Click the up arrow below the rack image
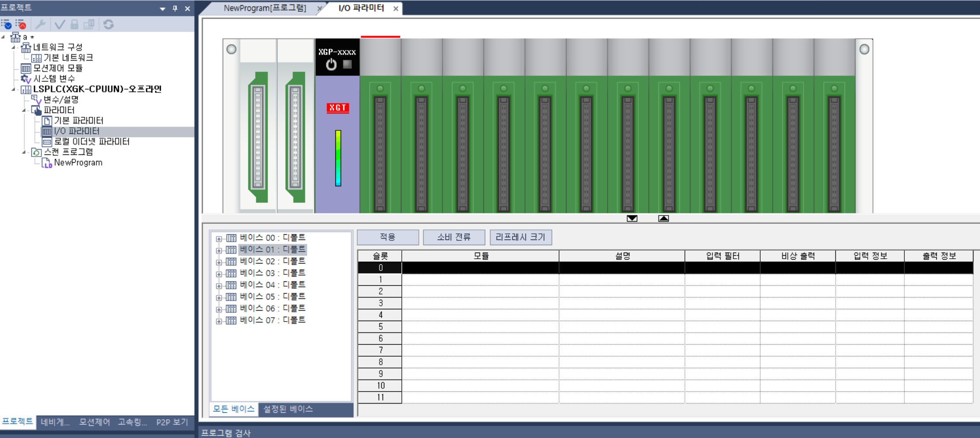This screenshot has width=980, height=438. [663, 219]
